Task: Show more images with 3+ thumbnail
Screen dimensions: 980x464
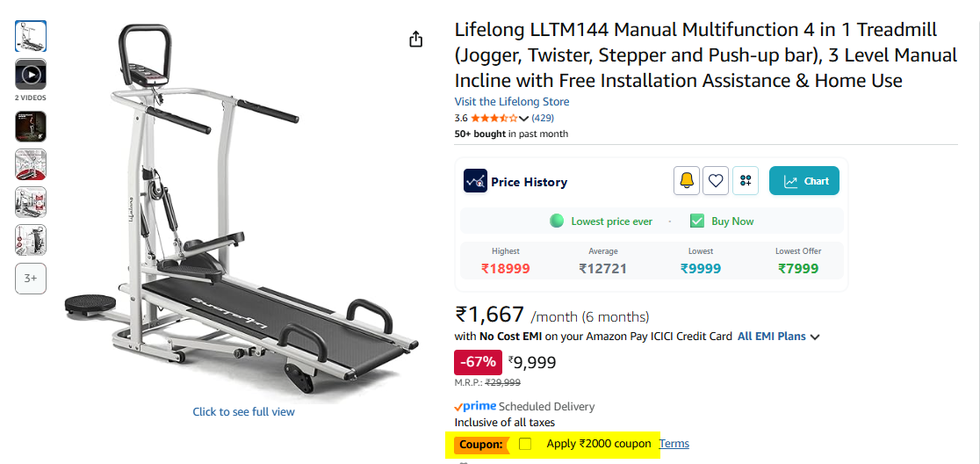Action: (31, 279)
